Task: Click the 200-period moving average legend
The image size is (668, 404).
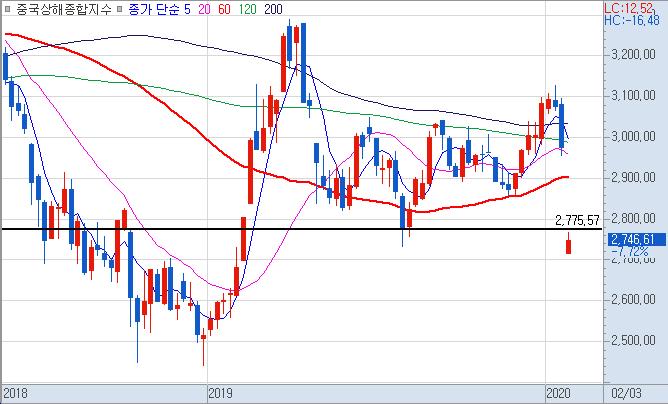Action: (273, 9)
